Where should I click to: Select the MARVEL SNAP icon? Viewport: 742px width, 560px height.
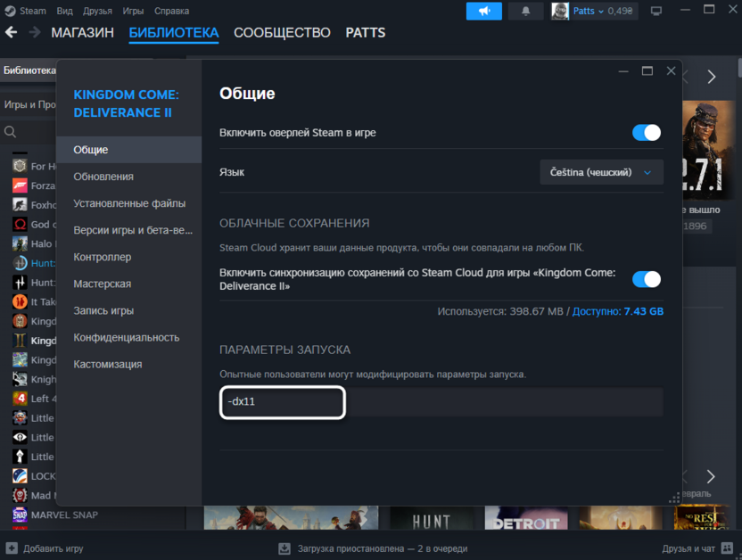tap(20, 515)
